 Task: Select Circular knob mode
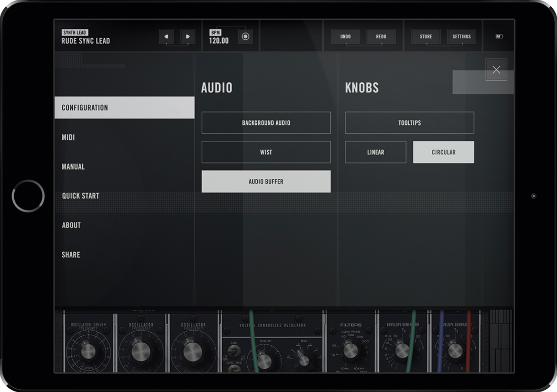[x=443, y=152]
